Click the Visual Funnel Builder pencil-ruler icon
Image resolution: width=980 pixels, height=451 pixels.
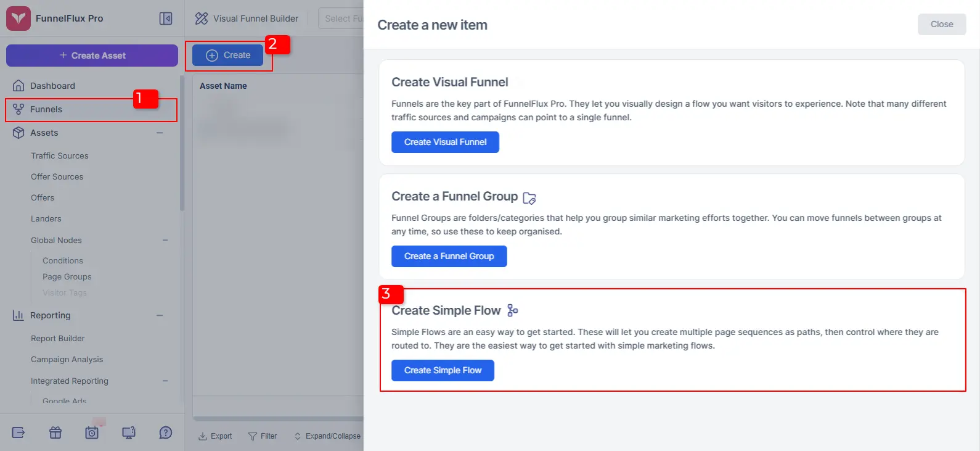click(x=202, y=19)
